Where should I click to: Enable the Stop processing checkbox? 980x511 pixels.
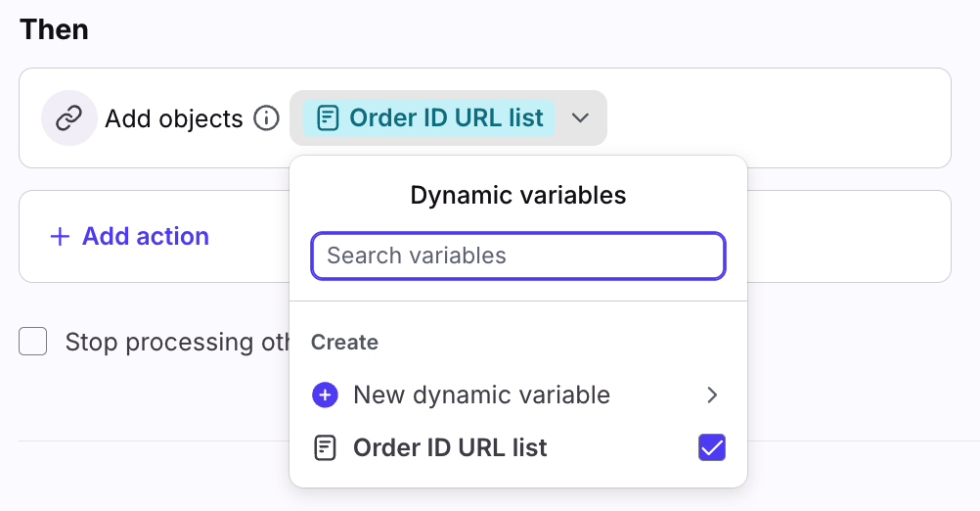pyautogui.click(x=33, y=342)
